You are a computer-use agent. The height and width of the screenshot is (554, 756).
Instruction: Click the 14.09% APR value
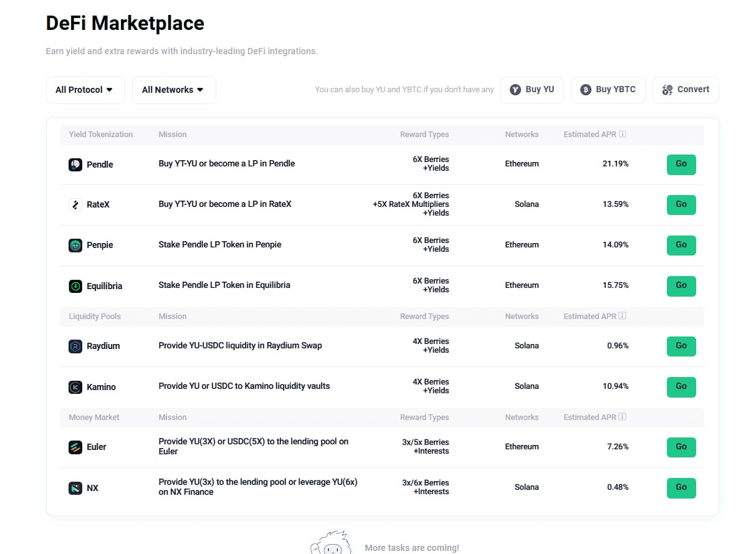coord(616,245)
